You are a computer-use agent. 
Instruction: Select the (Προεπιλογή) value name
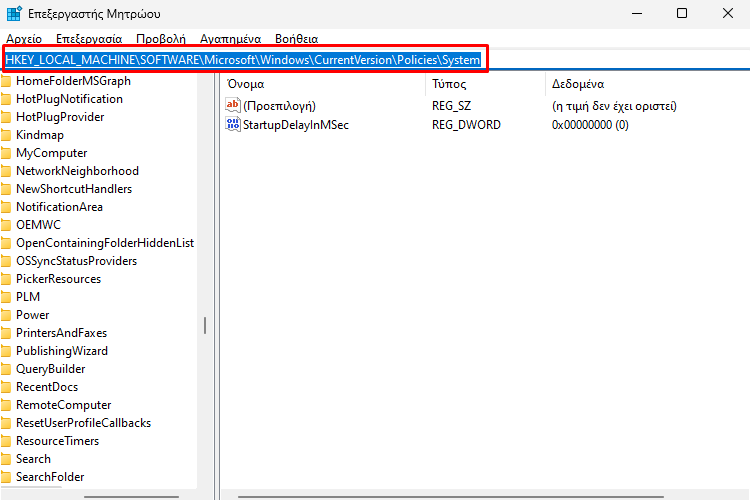tap(279, 106)
